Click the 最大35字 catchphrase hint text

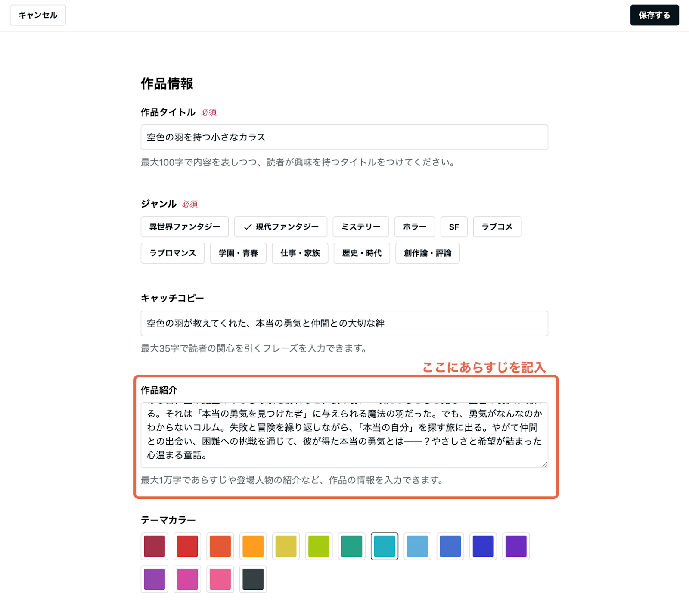254,348
